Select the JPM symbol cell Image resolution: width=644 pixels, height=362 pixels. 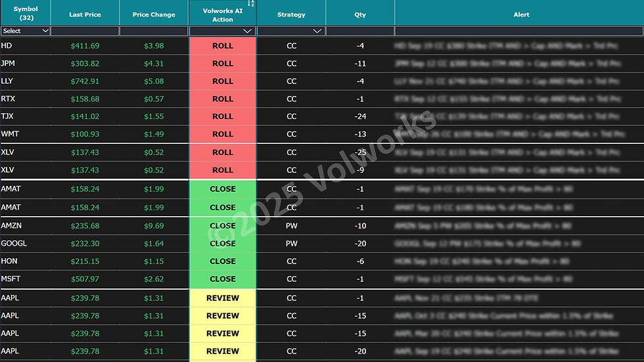26,63
